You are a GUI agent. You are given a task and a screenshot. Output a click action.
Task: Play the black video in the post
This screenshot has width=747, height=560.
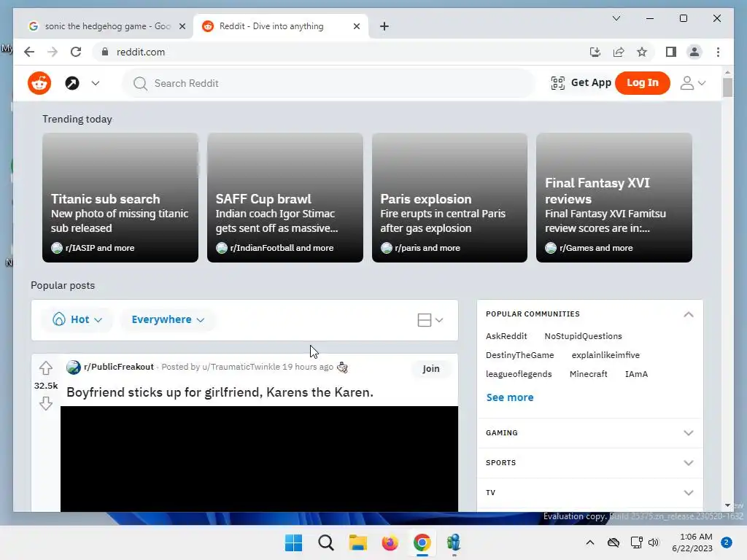(259, 459)
